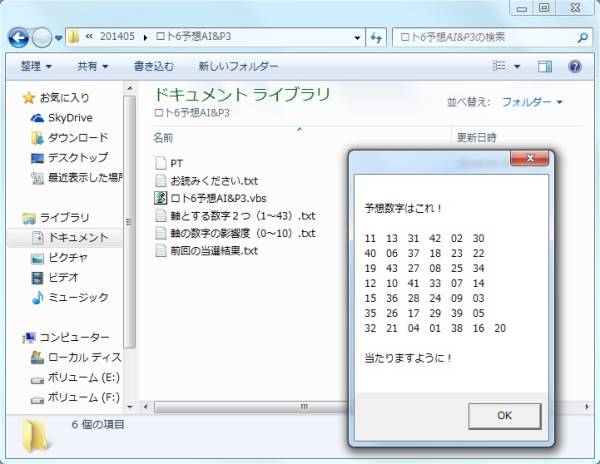Click OK in the prediction dialog

(x=504, y=415)
